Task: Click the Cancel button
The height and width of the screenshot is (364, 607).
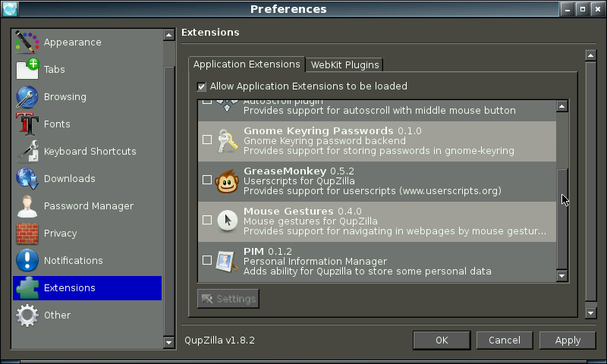Action: [505, 340]
